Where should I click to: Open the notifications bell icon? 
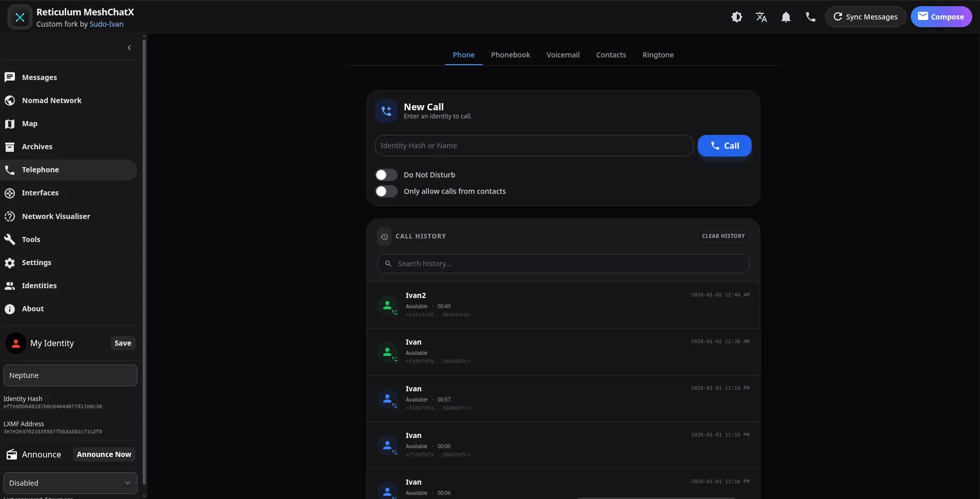(x=786, y=17)
